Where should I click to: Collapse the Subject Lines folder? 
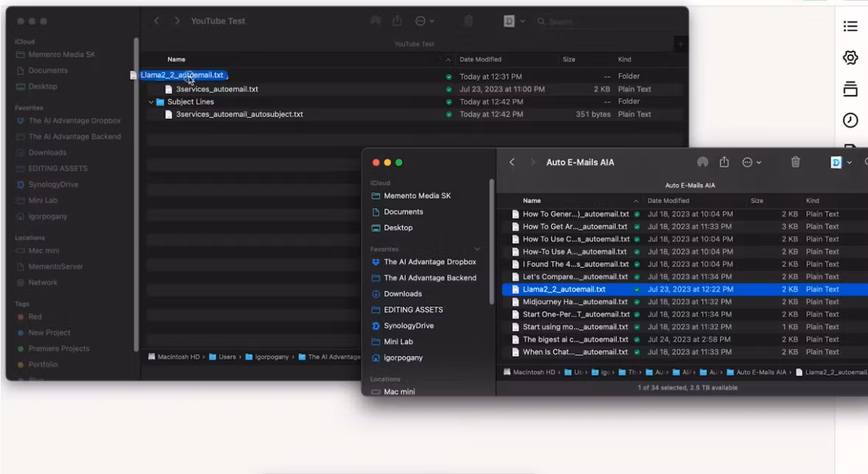click(x=151, y=102)
